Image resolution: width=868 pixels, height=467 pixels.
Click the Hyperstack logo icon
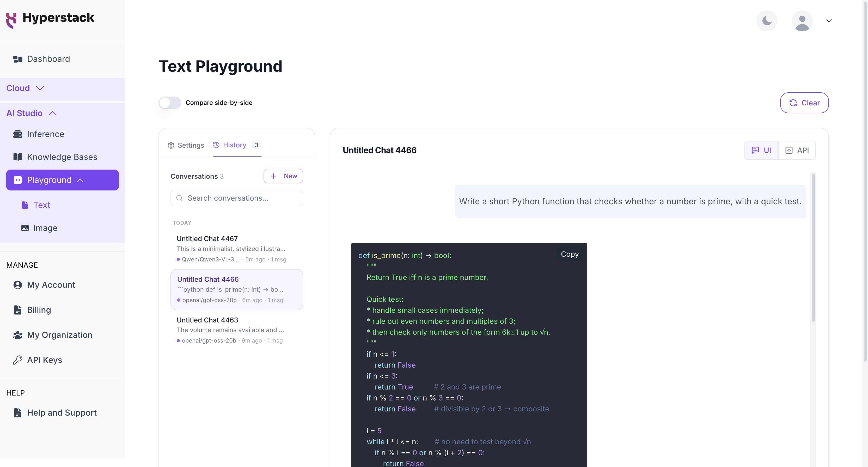pyautogui.click(x=11, y=20)
